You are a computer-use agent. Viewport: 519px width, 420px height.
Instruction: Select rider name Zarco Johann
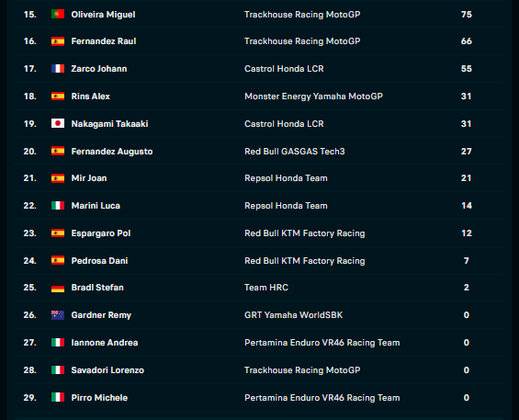(x=99, y=69)
